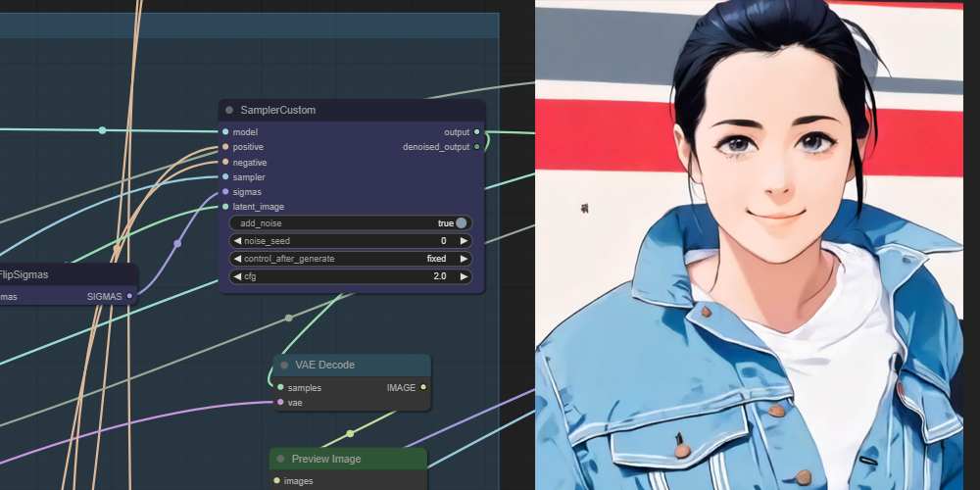
Task: Increase noise_seed with the right arrow
Action: (x=464, y=241)
